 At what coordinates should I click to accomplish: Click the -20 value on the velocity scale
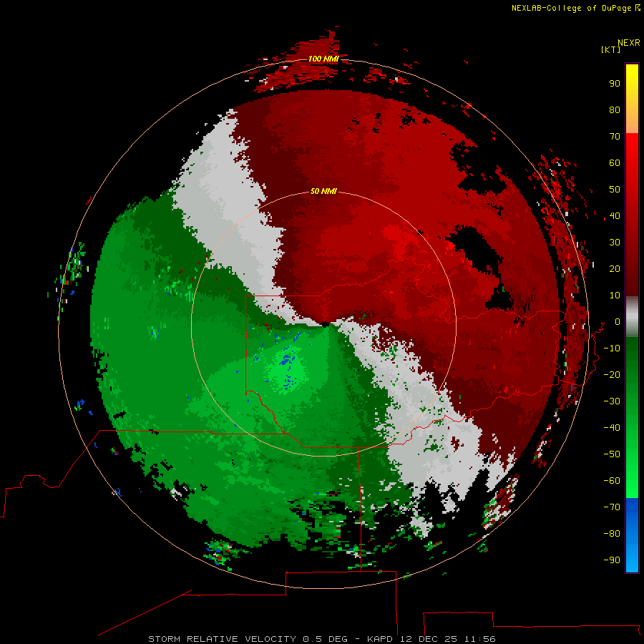pyautogui.click(x=612, y=375)
